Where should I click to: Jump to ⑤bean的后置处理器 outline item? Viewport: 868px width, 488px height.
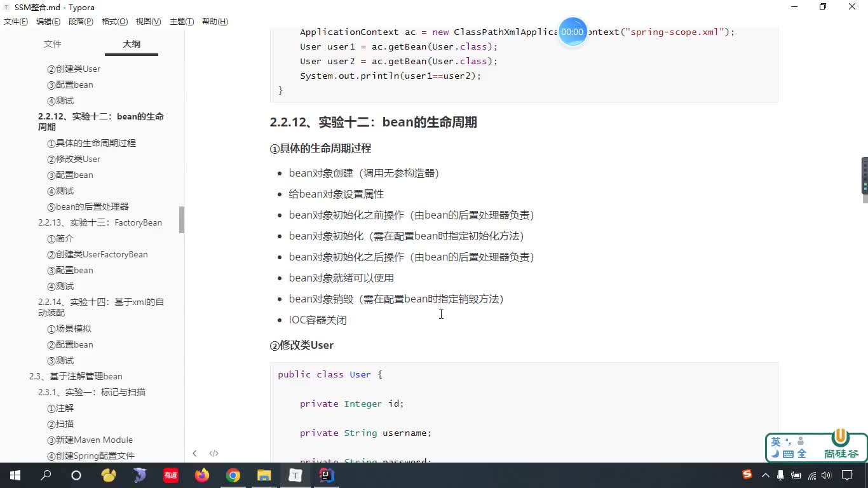(88, 207)
